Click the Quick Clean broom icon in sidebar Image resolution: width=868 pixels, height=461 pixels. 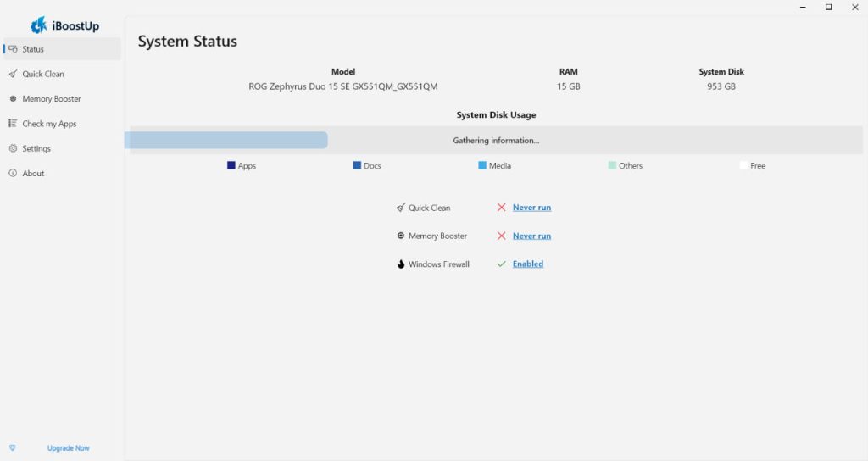click(13, 74)
